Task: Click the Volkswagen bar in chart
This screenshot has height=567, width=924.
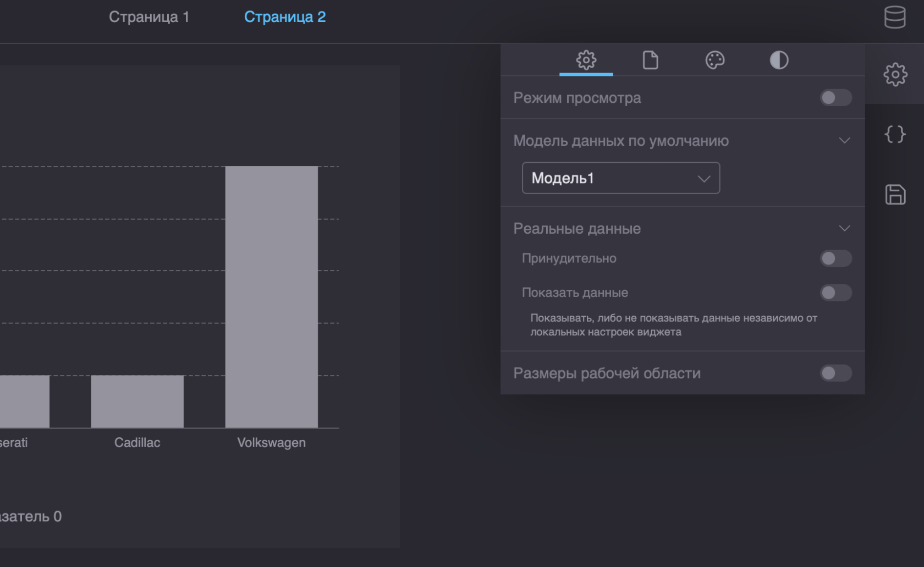Action: [x=271, y=297]
